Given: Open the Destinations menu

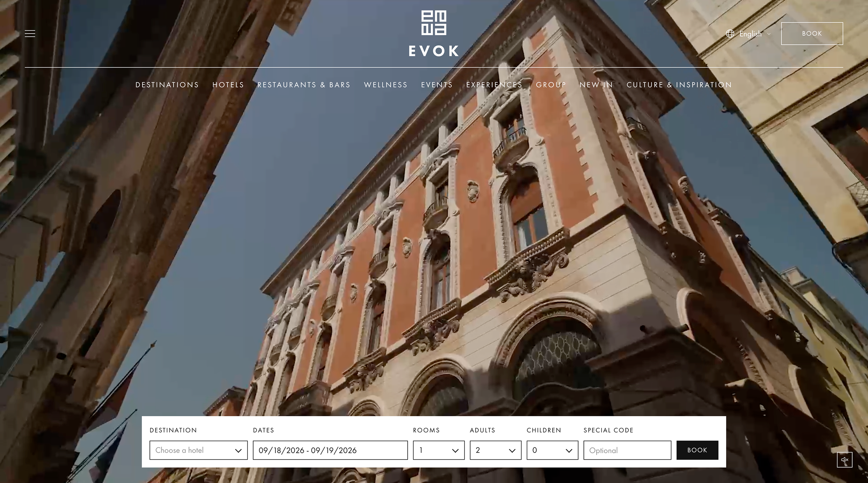Looking at the screenshot, I should pyautogui.click(x=167, y=85).
